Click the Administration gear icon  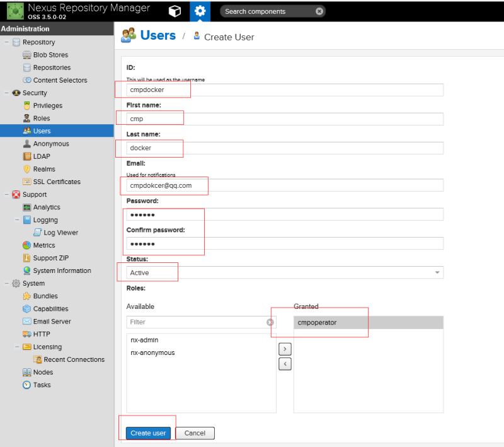pyautogui.click(x=200, y=11)
